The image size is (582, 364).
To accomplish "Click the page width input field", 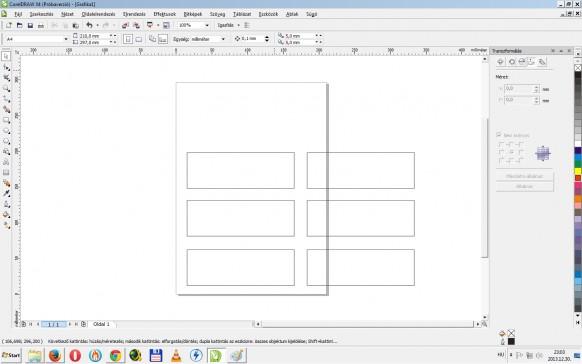I will coord(94,36).
